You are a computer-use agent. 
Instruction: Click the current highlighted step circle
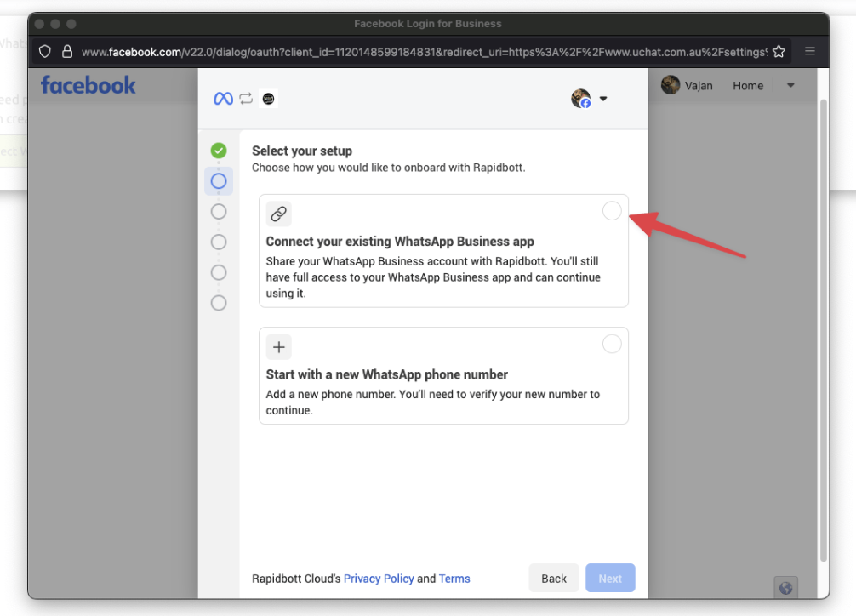click(x=219, y=181)
